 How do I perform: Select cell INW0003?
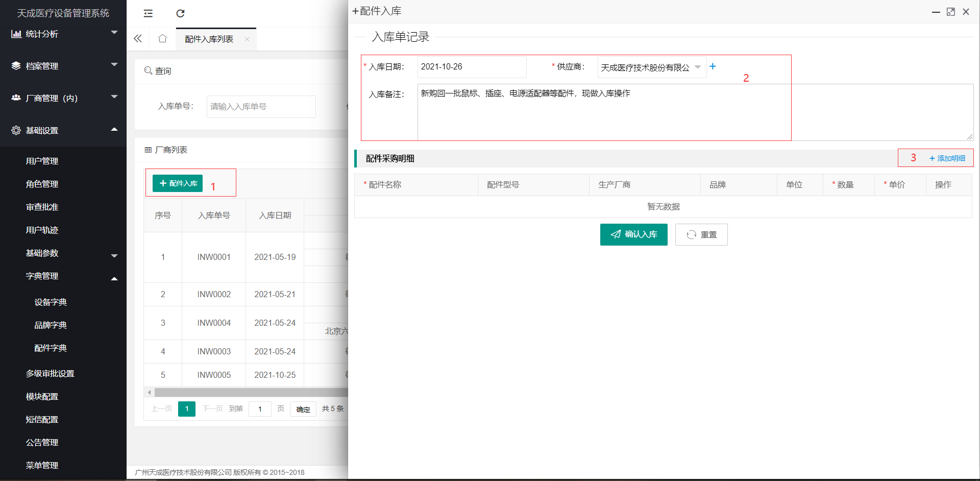[x=214, y=351]
